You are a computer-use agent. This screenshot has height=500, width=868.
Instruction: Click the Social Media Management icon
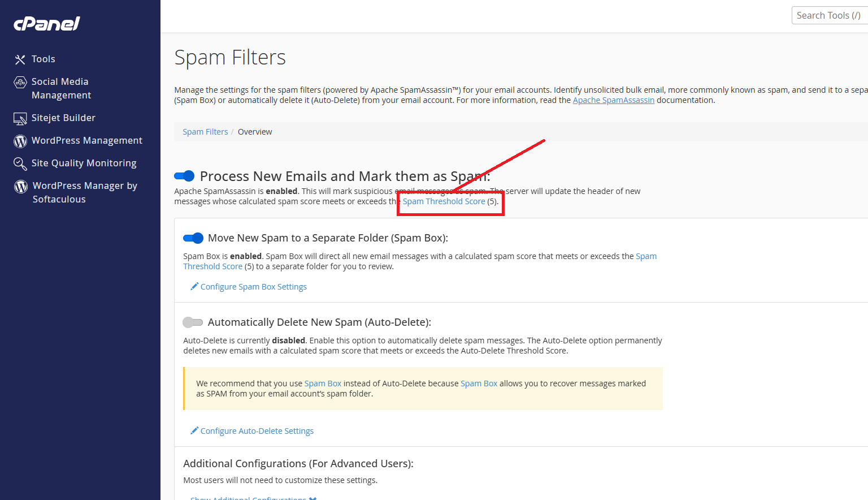pyautogui.click(x=20, y=83)
